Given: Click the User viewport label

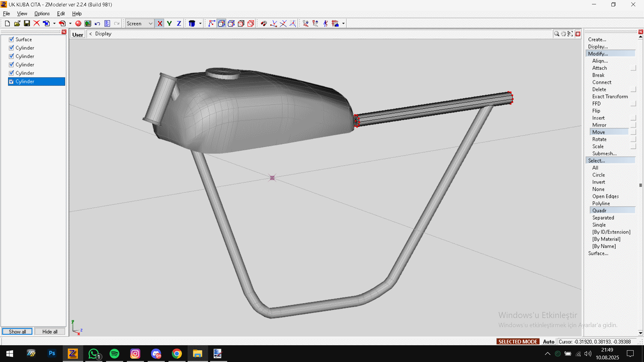Looking at the screenshot, I should [x=78, y=35].
